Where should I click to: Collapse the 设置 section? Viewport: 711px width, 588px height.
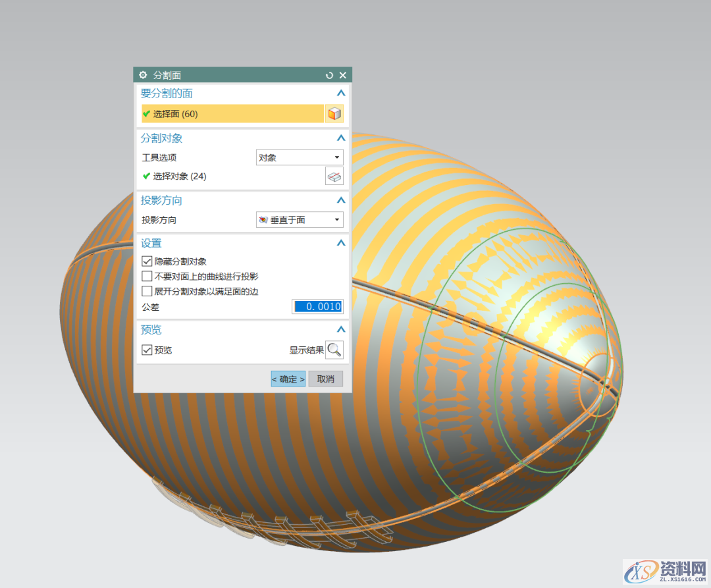click(x=340, y=243)
